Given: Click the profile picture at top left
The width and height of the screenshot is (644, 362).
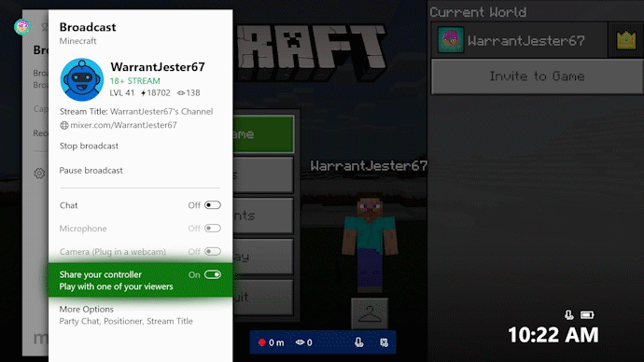Looking at the screenshot, I should click(x=22, y=27).
